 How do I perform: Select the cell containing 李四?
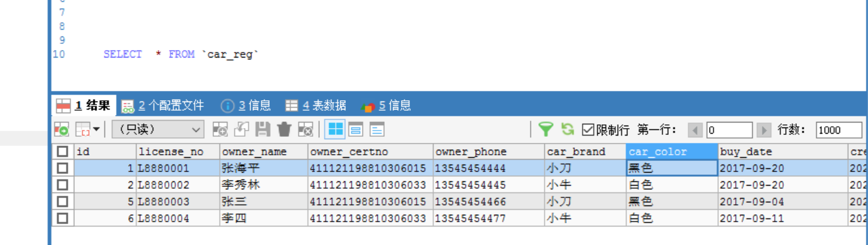[x=264, y=218]
